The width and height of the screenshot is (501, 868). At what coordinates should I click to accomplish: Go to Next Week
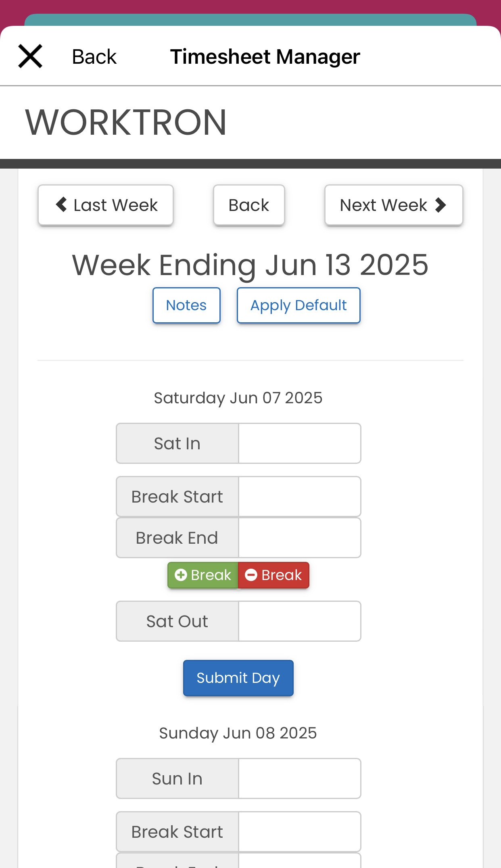394,205
